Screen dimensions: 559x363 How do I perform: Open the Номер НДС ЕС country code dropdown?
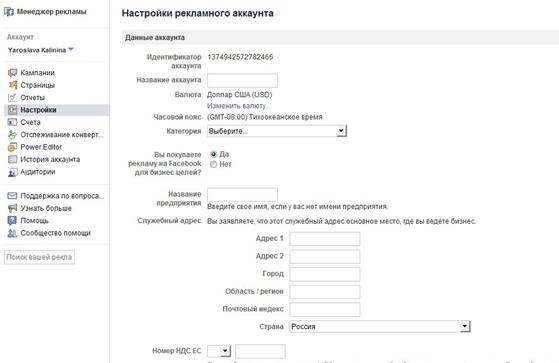(x=219, y=351)
